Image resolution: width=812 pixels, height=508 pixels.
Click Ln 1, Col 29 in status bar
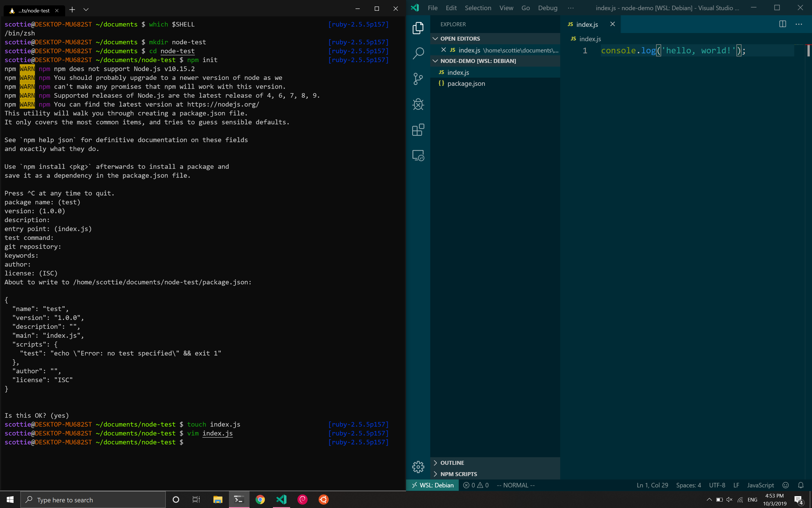click(652, 485)
